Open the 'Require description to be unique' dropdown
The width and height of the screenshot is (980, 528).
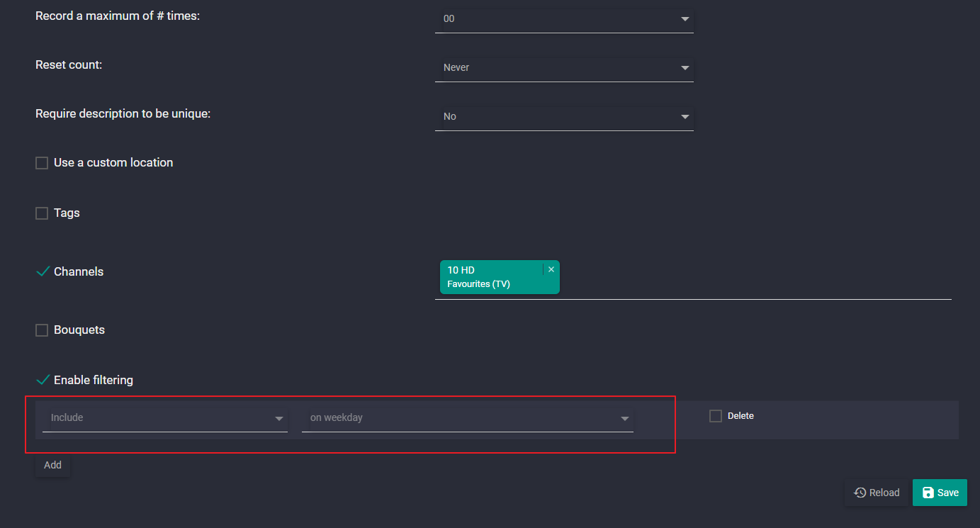point(564,116)
